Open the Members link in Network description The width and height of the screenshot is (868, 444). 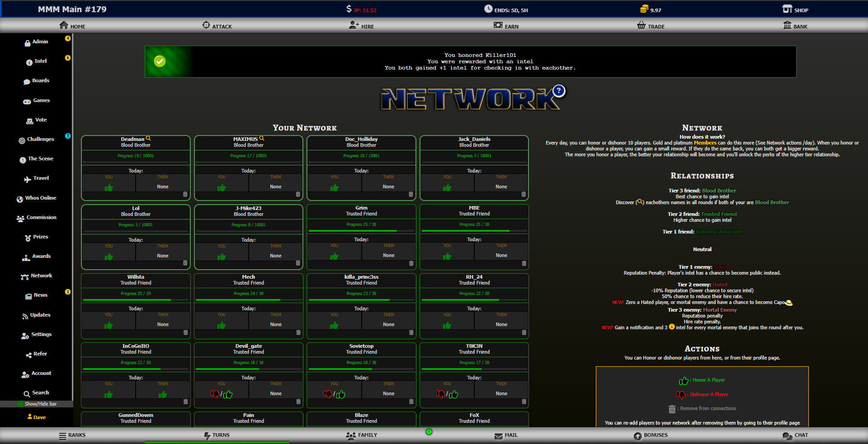click(x=705, y=143)
